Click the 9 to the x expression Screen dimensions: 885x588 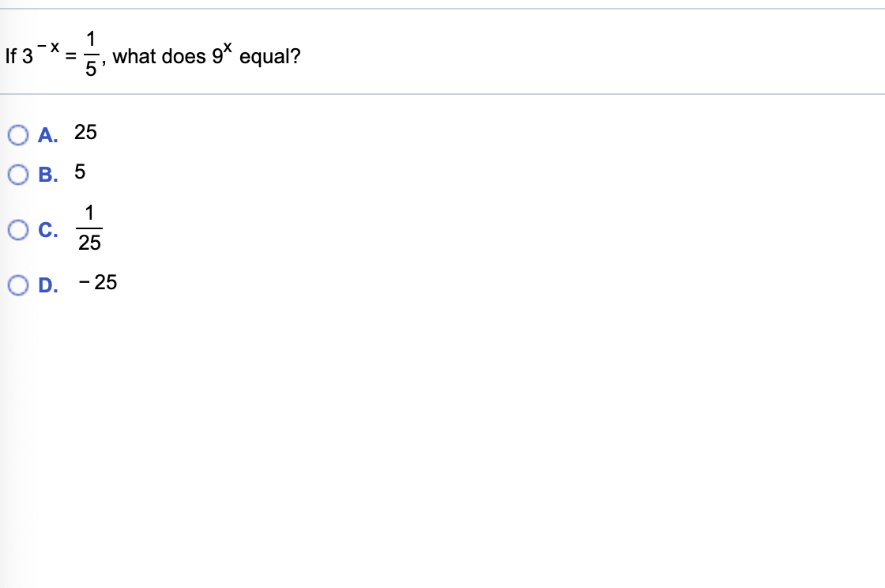pos(222,54)
